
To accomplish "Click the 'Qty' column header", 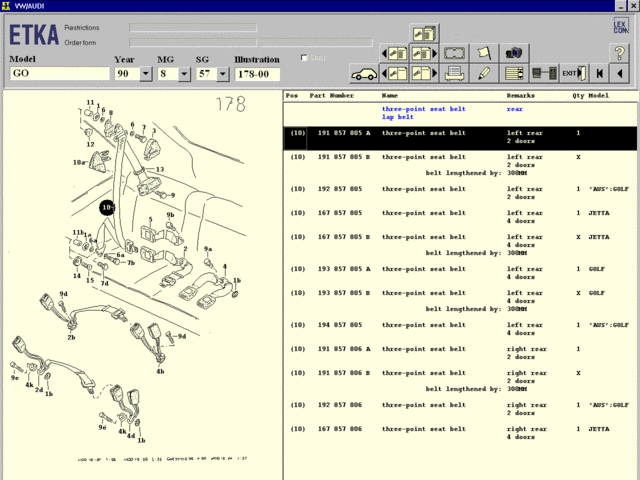I will [578, 96].
